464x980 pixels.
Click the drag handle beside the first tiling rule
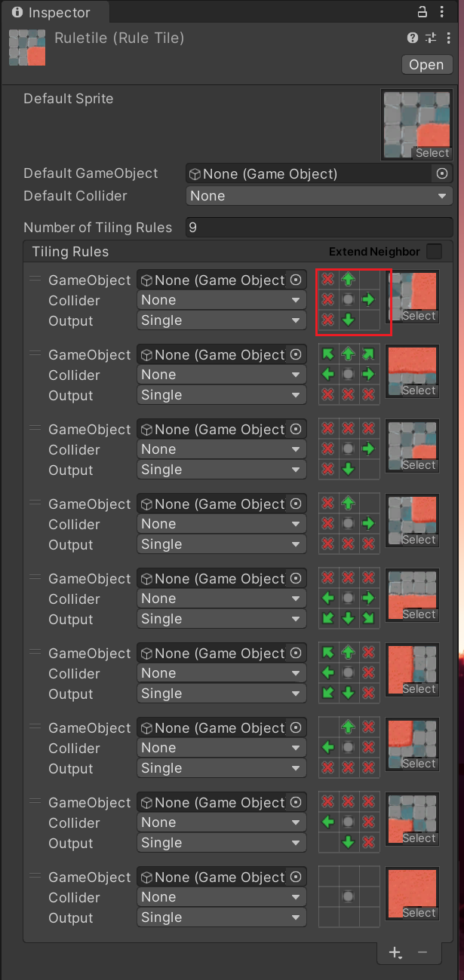(34, 280)
